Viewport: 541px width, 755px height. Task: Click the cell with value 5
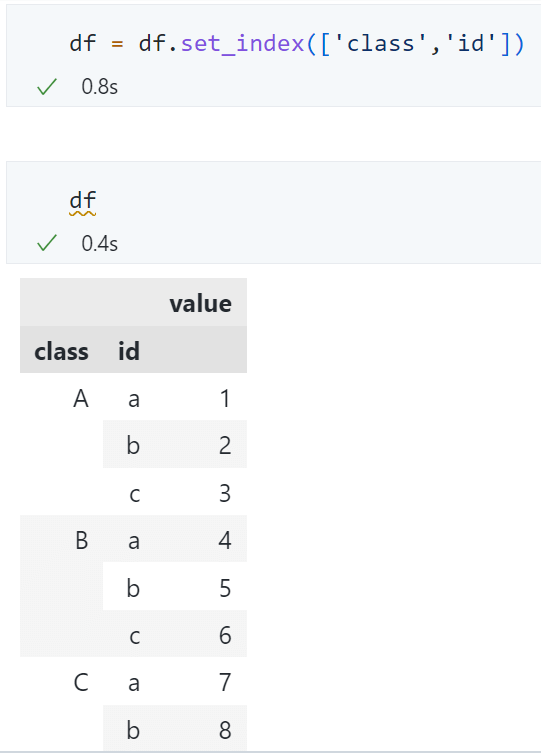tap(225, 588)
